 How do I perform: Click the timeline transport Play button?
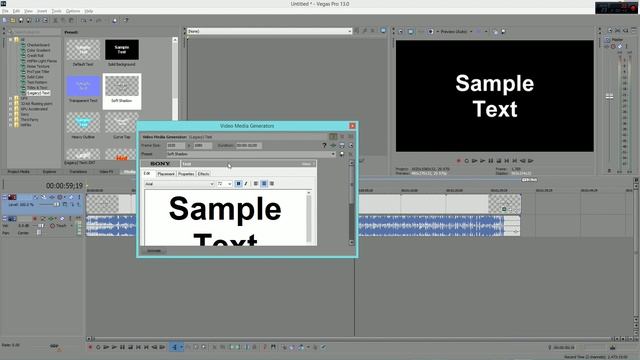click(114, 347)
